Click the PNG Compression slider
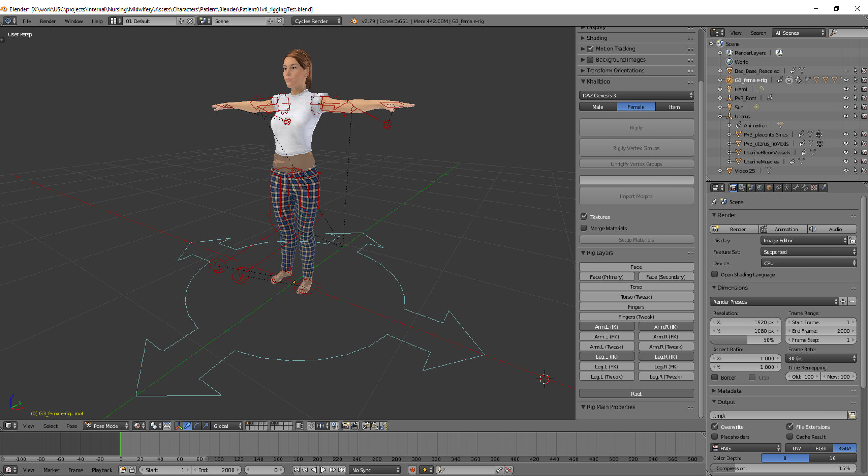 click(783, 468)
